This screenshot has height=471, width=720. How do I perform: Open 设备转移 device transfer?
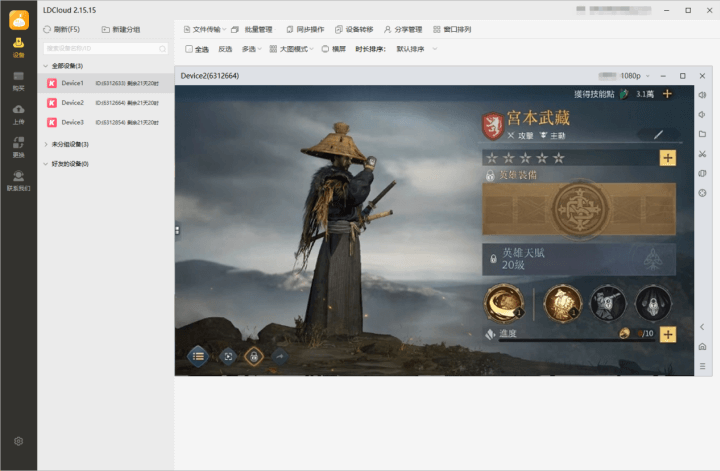point(354,29)
